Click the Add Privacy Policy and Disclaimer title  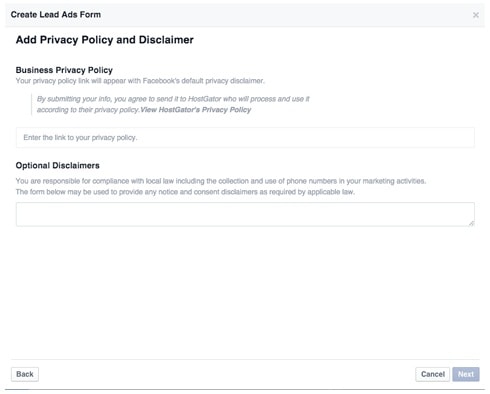click(105, 40)
